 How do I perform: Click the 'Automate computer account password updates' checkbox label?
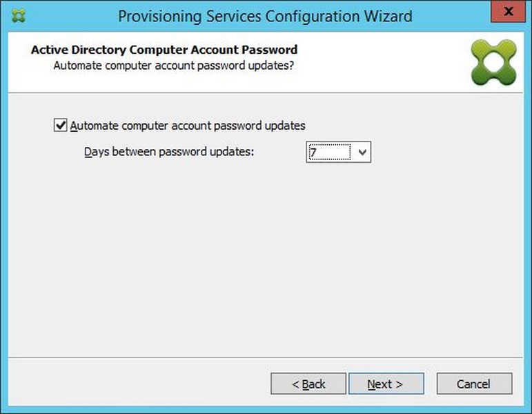coord(188,126)
